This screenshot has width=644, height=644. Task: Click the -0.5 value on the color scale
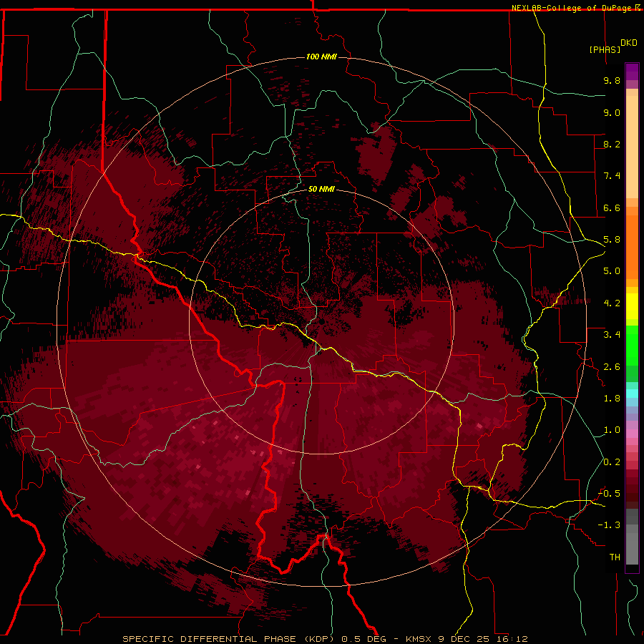click(609, 494)
